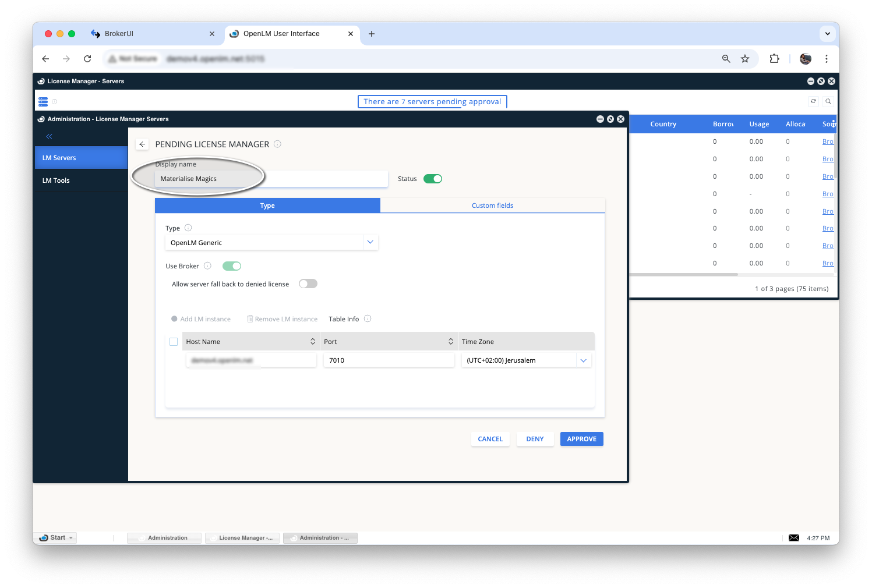Click the APPROVE button
The height and width of the screenshot is (588, 872).
(581, 439)
